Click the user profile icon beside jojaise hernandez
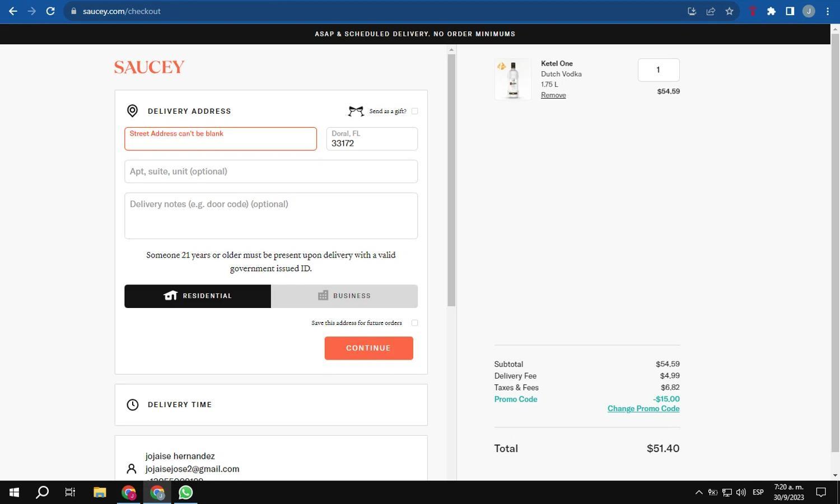Viewport: 840px width, 504px height. click(132, 469)
